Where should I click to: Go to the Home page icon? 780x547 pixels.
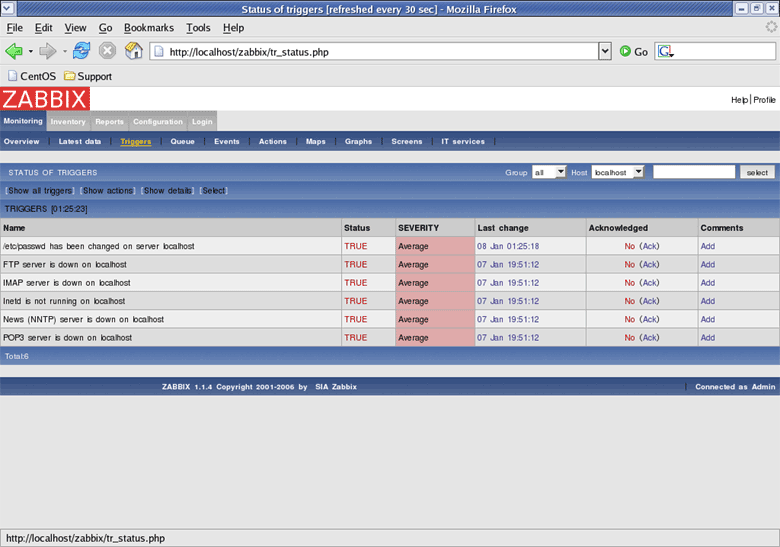(133, 51)
